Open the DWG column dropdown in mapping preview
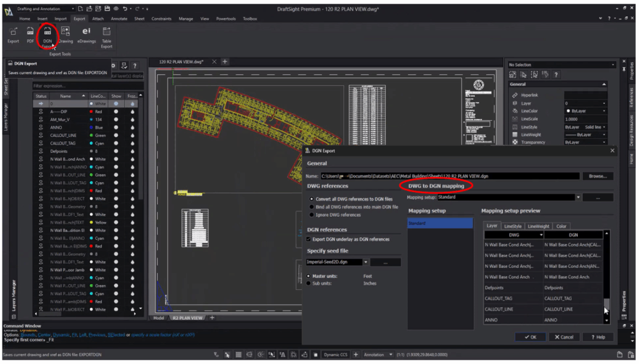 click(x=541, y=235)
